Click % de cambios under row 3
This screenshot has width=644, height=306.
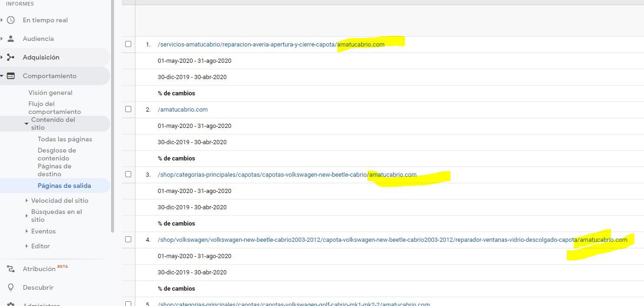click(x=176, y=224)
